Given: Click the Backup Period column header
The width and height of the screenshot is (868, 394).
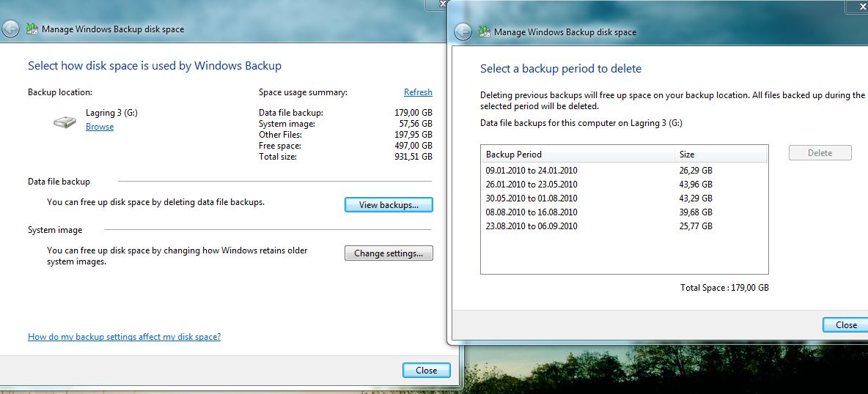Looking at the screenshot, I should point(578,155).
